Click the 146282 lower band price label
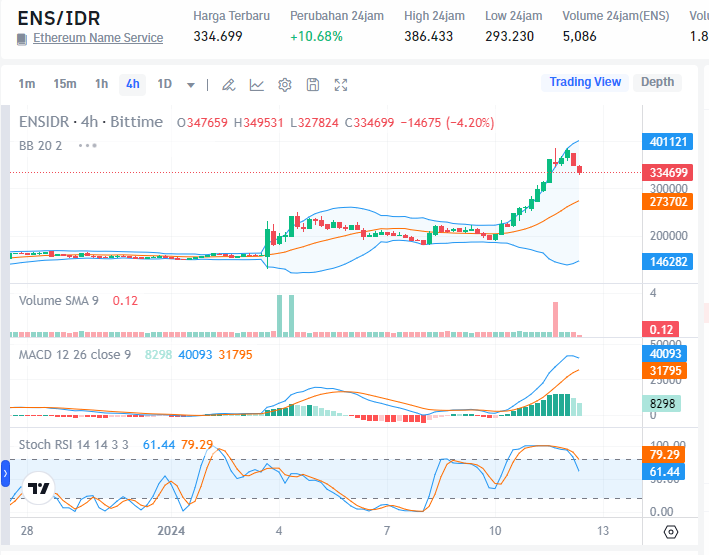709x555 pixels. (668, 262)
